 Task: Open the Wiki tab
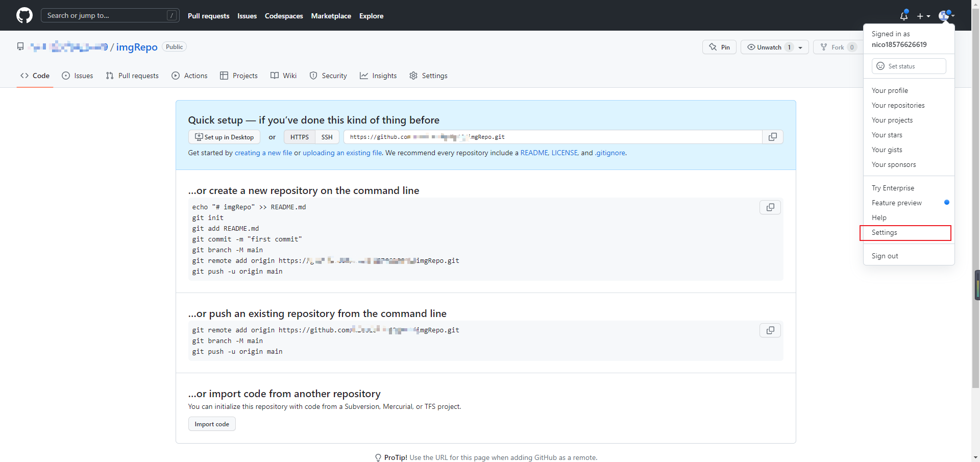coord(283,76)
